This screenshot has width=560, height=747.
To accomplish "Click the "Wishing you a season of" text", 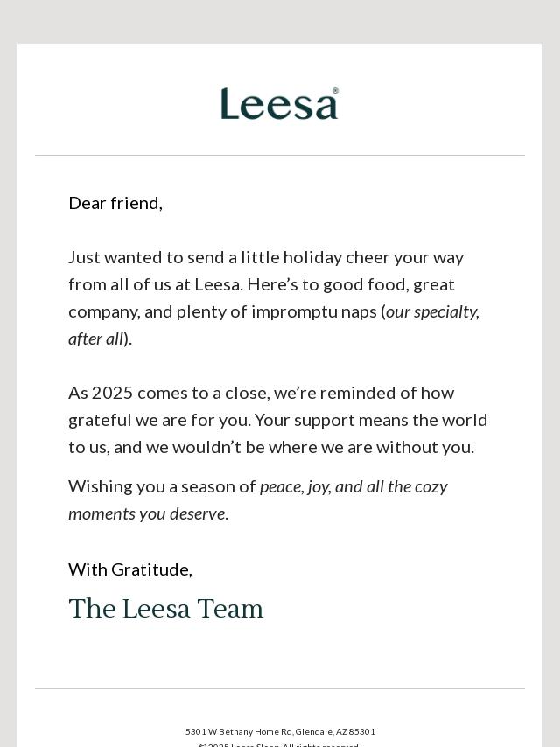I will click(162, 486).
